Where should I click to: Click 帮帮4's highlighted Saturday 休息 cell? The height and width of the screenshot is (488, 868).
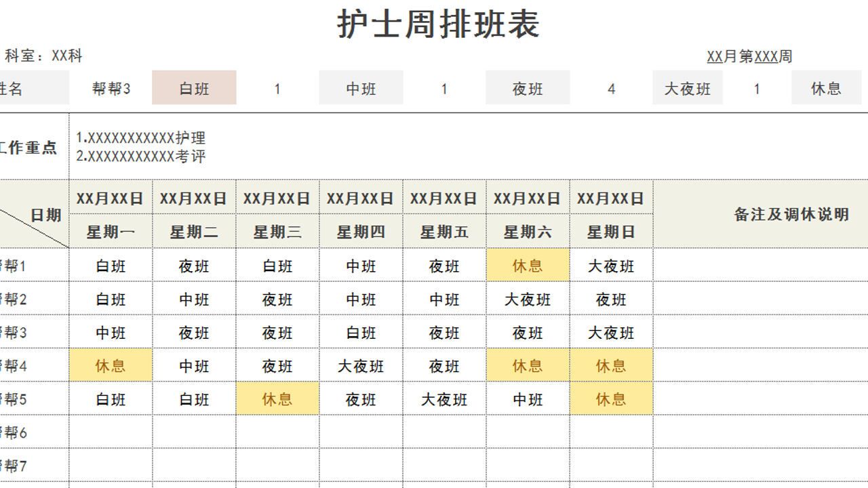coord(528,365)
